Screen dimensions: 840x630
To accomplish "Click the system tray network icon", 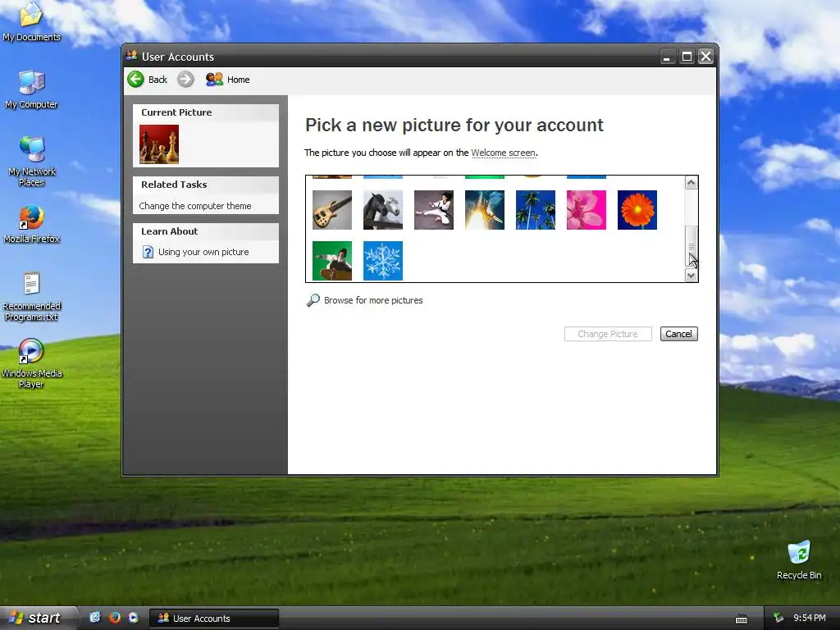I will (778, 619).
